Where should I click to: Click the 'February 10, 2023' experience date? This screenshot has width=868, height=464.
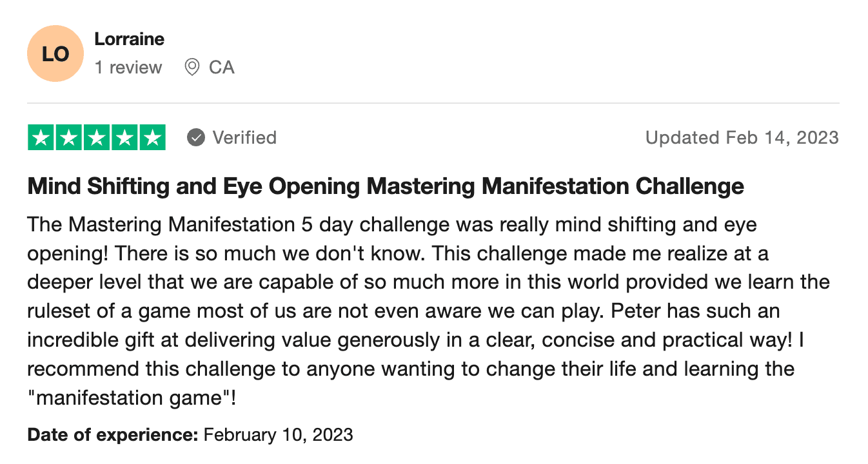pos(279,434)
